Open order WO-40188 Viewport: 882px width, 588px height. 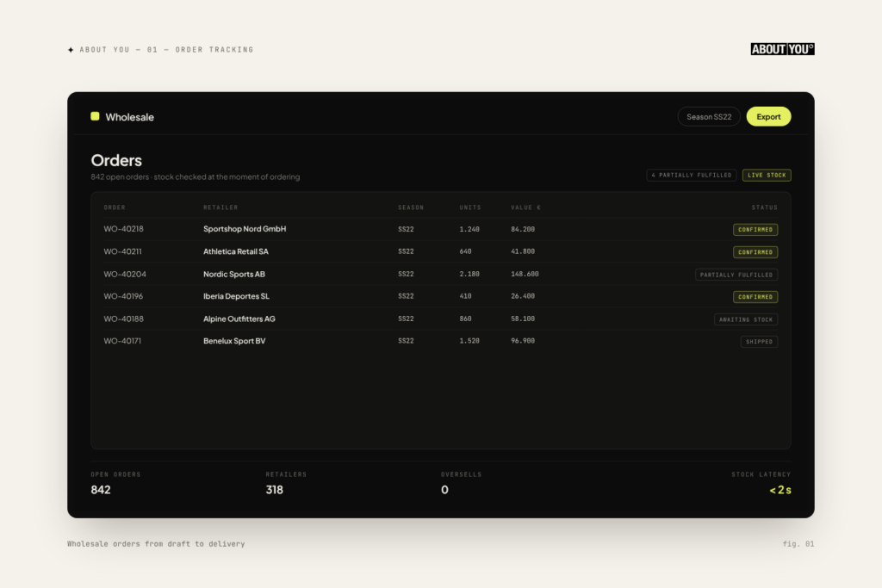(124, 319)
